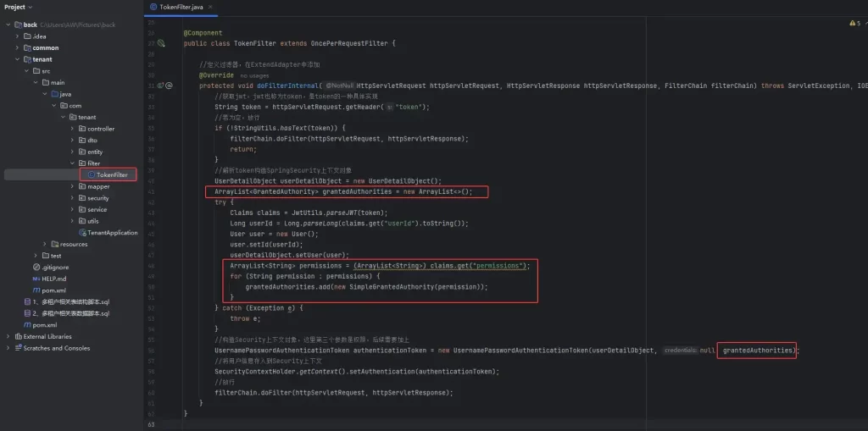Viewport: 868px width, 431px height.
Task: Switch to the TokenFilter.java tab
Action: click(176, 7)
